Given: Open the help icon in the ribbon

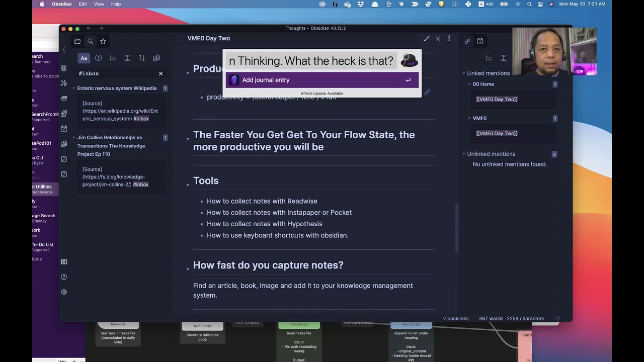Looking at the screenshot, I should point(64,277).
